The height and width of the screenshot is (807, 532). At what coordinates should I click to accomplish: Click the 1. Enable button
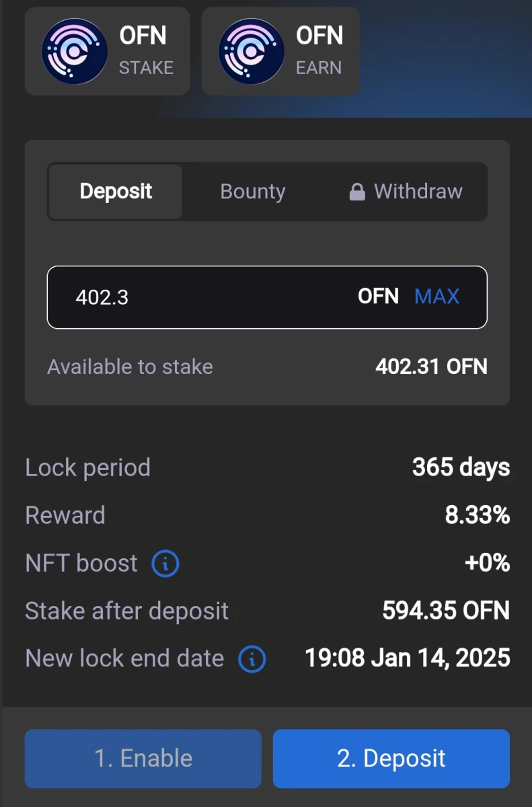click(x=143, y=759)
